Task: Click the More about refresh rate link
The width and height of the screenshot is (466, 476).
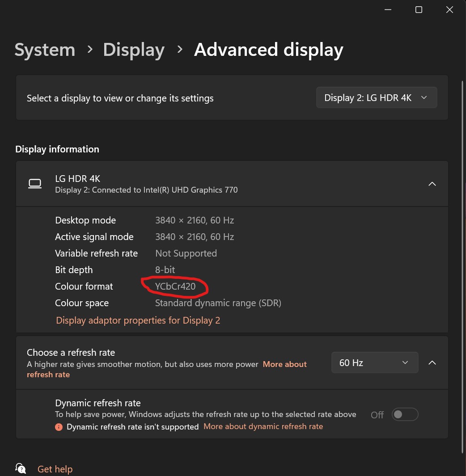Action: [x=285, y=364]
